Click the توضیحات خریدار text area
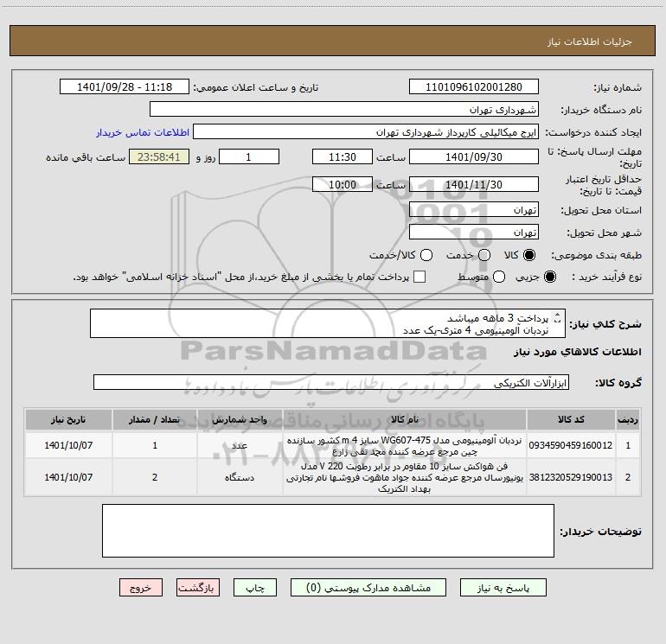This screenshot has height=644, width=666. [x=328, y=531]
